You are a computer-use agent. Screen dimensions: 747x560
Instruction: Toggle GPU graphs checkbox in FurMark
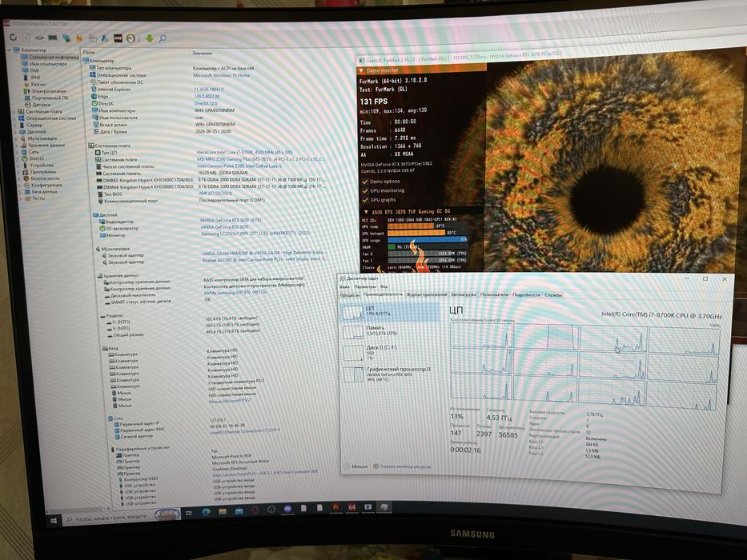pyautogui.click(x=365, y=200)
